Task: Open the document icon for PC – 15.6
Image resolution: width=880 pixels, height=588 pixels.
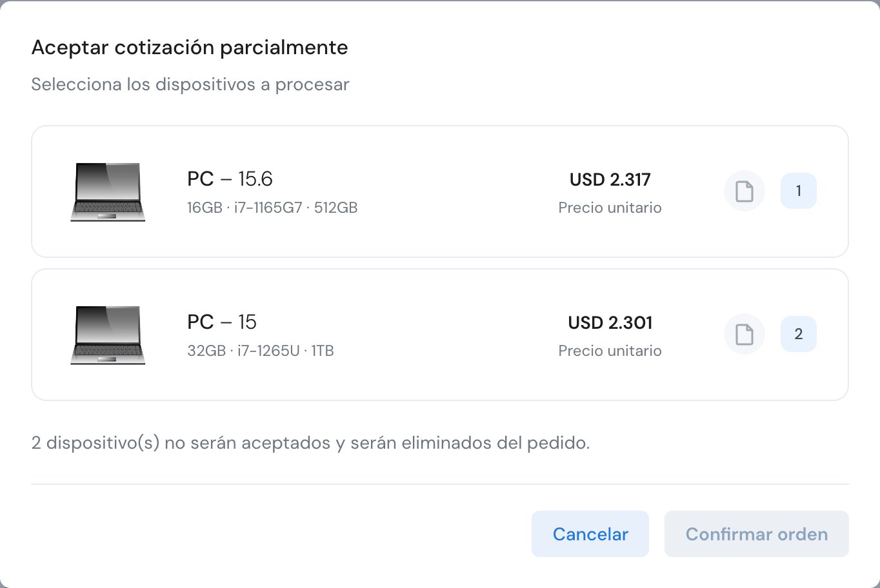Action: [745, 191]
